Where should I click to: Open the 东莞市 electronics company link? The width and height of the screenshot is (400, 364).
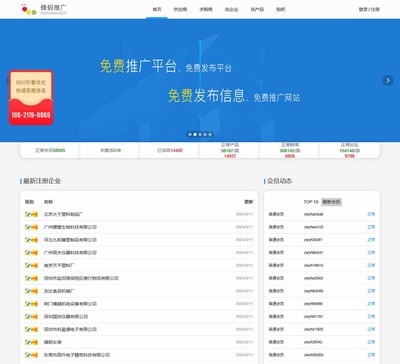pyautogui.click(x=77, y=355)
